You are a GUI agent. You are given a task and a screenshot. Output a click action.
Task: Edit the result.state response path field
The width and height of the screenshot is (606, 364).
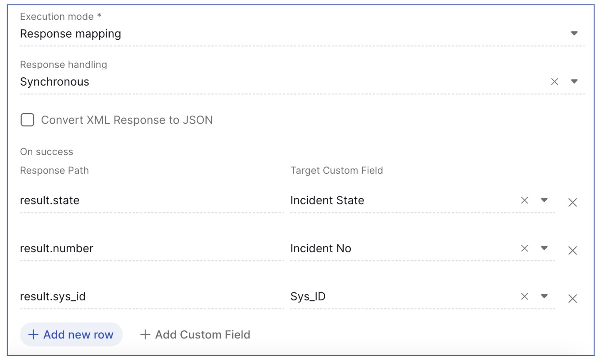coord(152,201)
